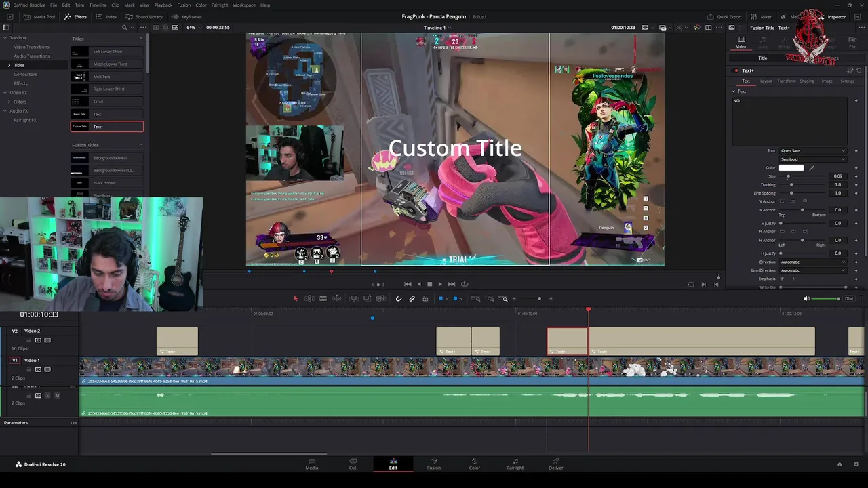This screenshot has height=488, width=868.
Task: Toggle Linked Selection chain icon
Action: pos(412,298)
